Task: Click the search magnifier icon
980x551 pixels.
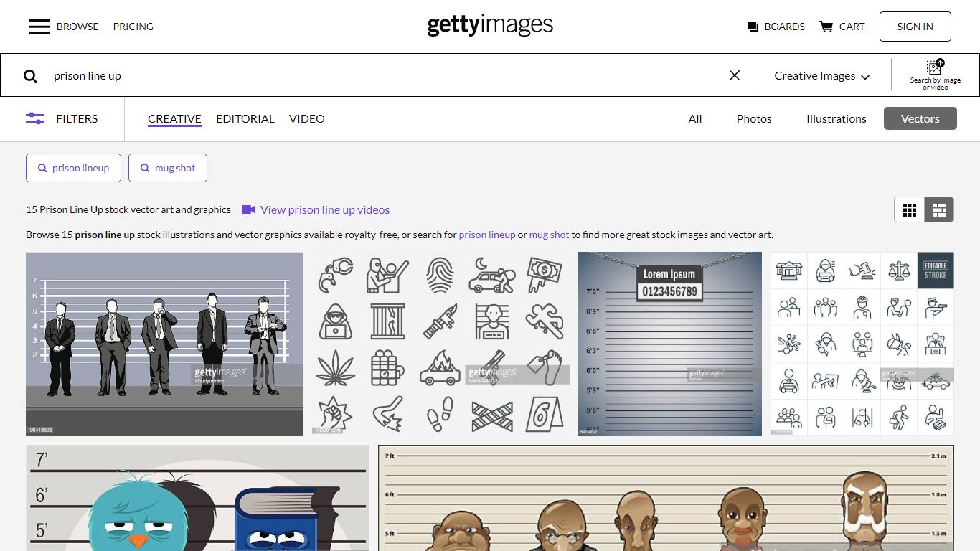Action: click(x=30, y=76)
